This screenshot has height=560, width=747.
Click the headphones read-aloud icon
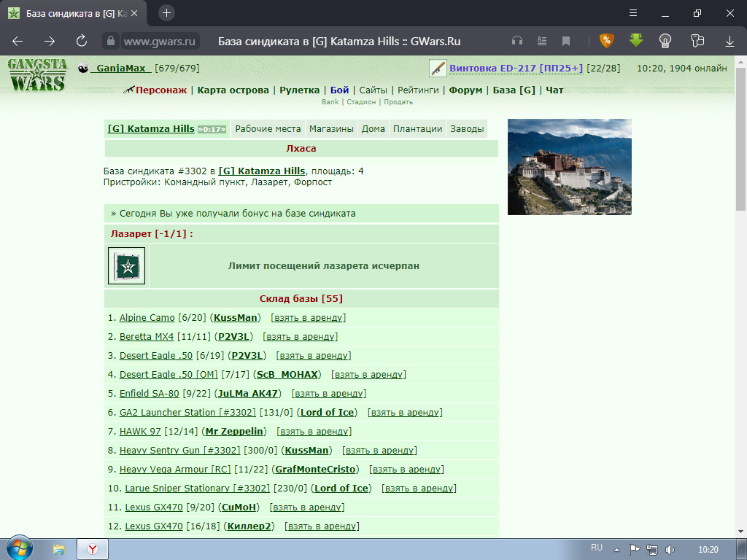(517, 41)
